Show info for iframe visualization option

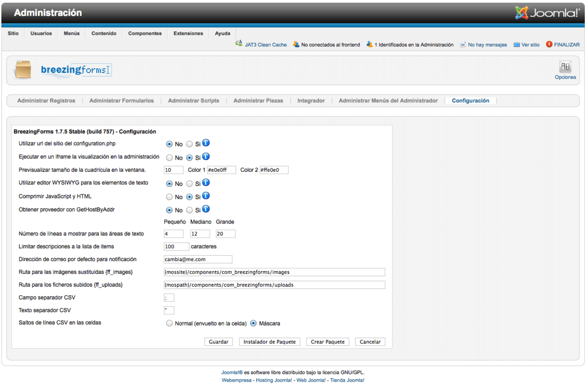[206, 156]
